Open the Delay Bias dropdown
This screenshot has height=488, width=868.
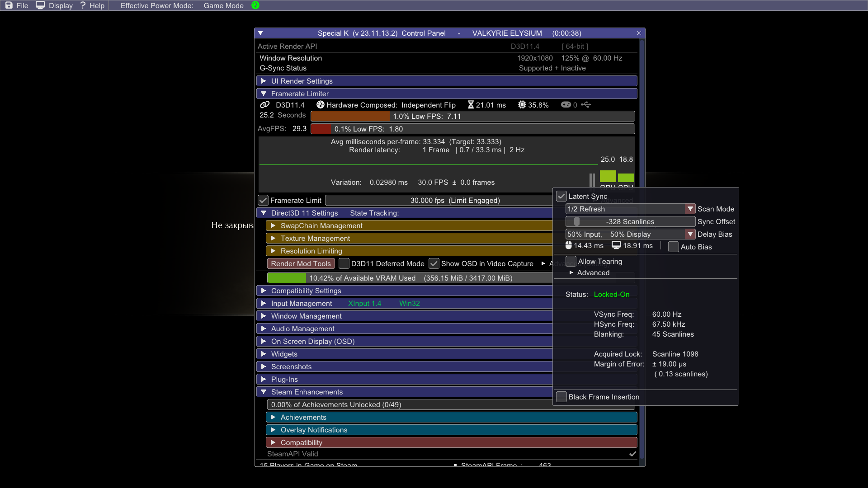point(690,234)
